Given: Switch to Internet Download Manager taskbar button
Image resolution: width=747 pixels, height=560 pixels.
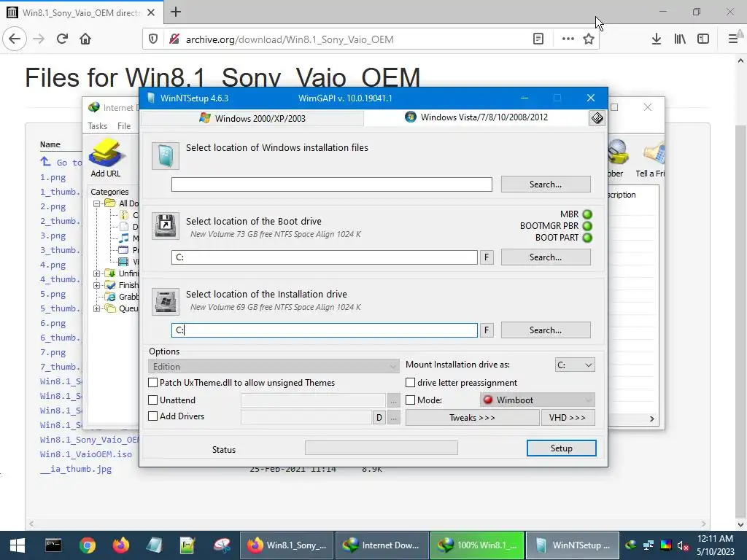Looking at the screenshot, I should click(x=382, y=545).
